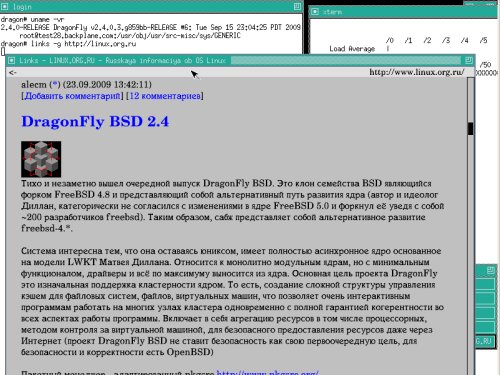Viewport: 500px width, 375px height.
Task: Open the DragonFly BSD 2.4 headline link
Action: 95,122
